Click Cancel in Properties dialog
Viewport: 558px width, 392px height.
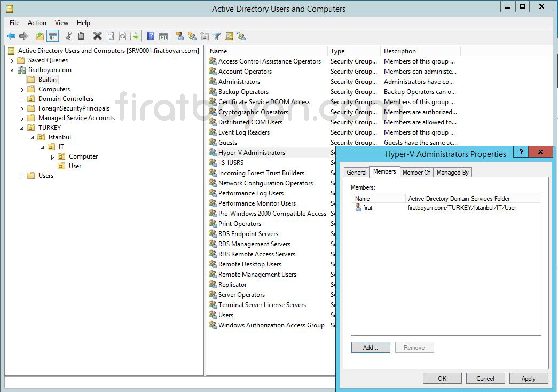[485, 379]
